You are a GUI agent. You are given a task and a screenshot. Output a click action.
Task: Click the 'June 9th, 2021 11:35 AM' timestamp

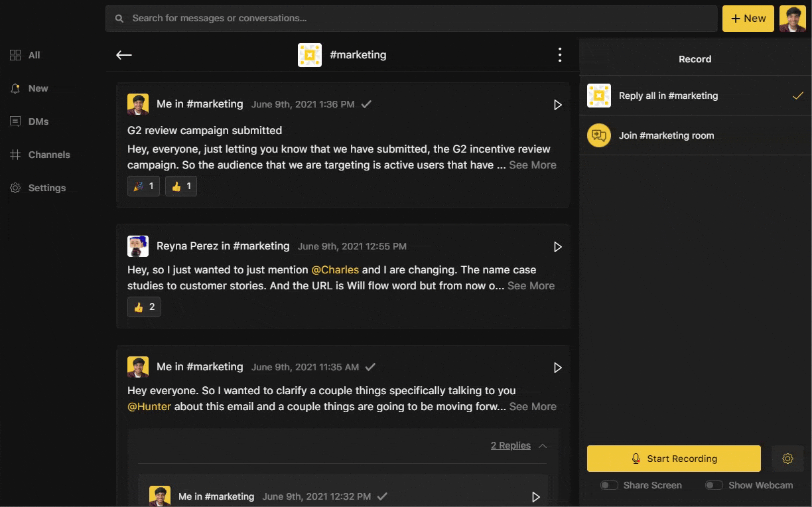(x=305, y=367)
